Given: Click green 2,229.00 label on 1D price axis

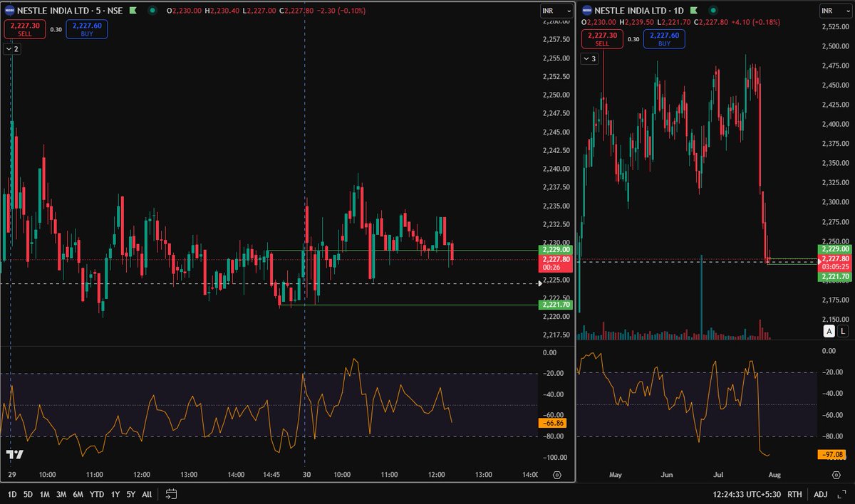Looking at the screenshot, I should [836, 250].
